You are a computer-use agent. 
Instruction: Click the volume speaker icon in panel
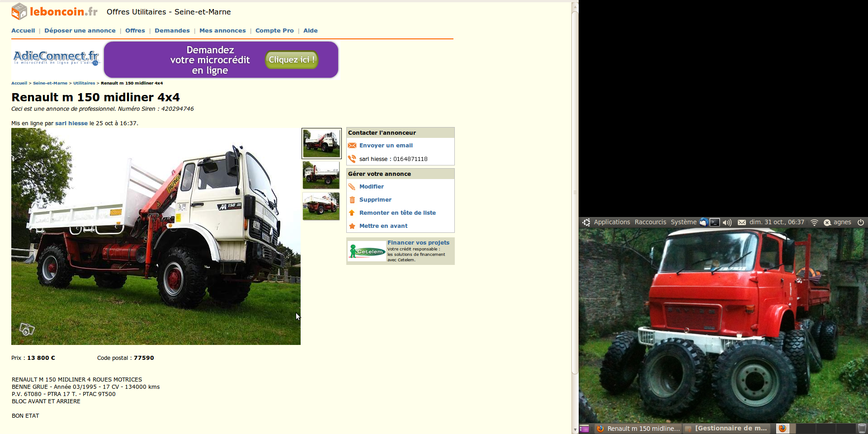[x=727, y=222]
